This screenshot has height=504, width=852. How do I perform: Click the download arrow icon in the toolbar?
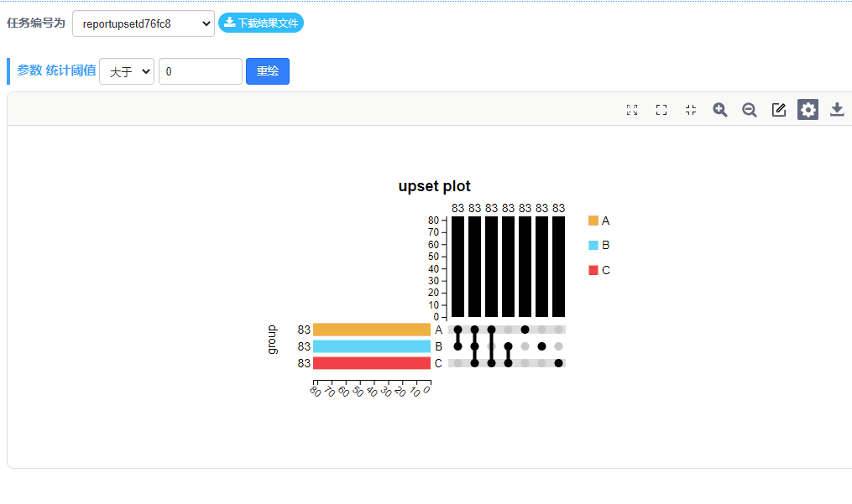pos(838,110)
